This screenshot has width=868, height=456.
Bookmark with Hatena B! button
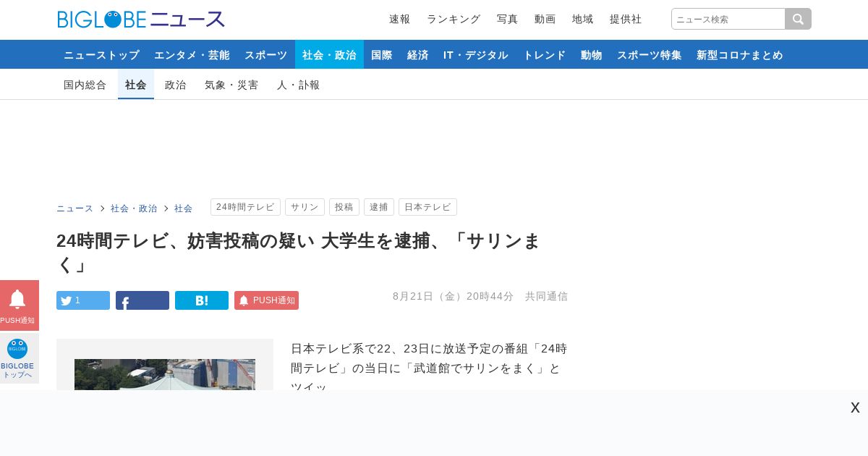point(202,300)
